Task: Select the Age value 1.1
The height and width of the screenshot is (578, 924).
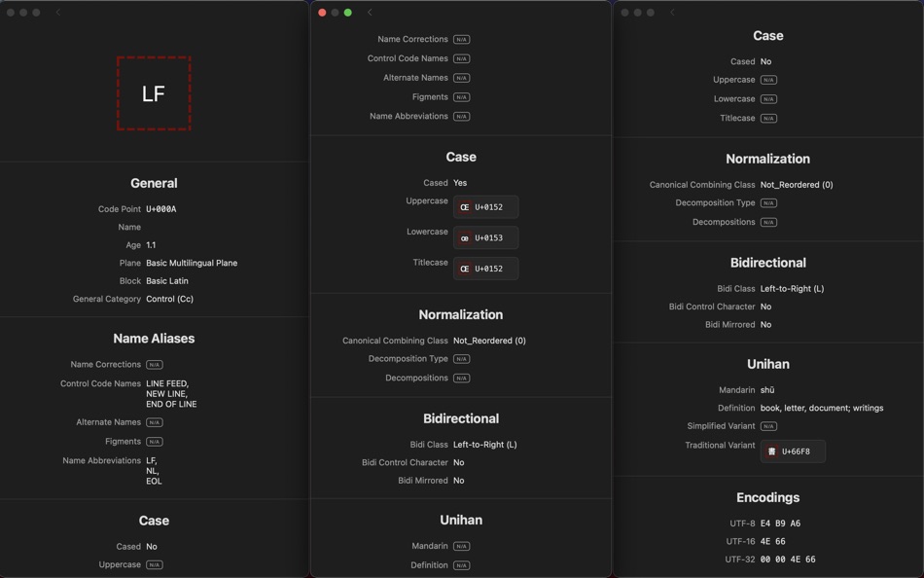Action: pyautogui.click(x=151, y=245)
